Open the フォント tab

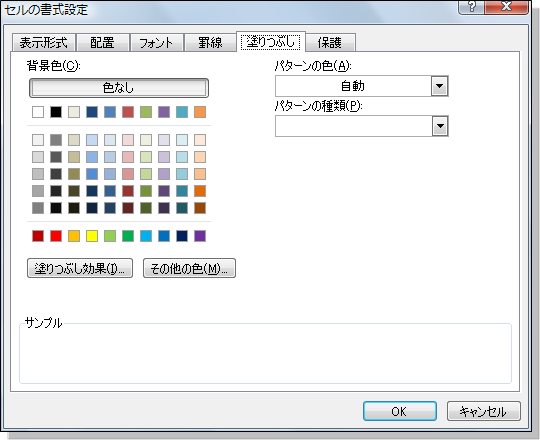click(156, 43)
